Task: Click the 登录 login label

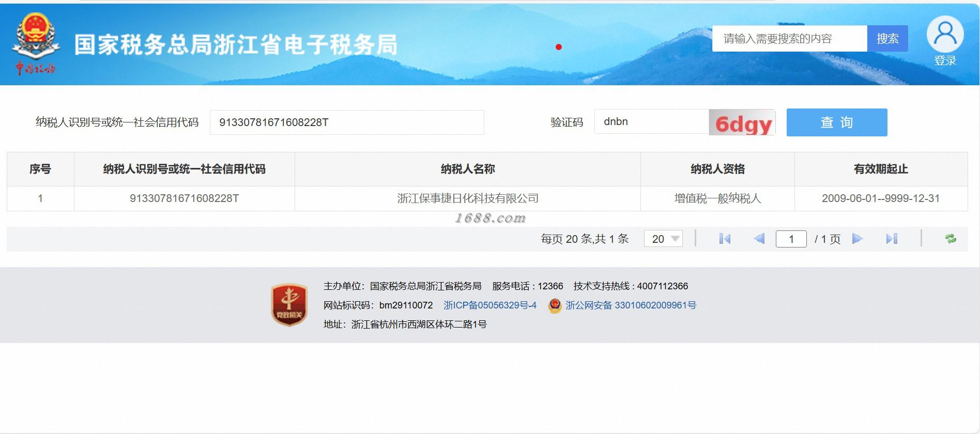Action: tap(945, 60)
